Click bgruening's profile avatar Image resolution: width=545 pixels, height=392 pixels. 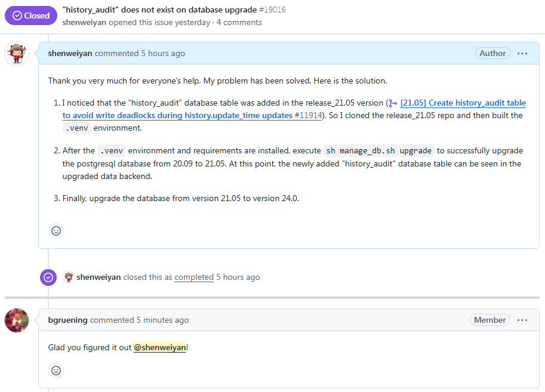pyautogui.click(x=17, y=320)
